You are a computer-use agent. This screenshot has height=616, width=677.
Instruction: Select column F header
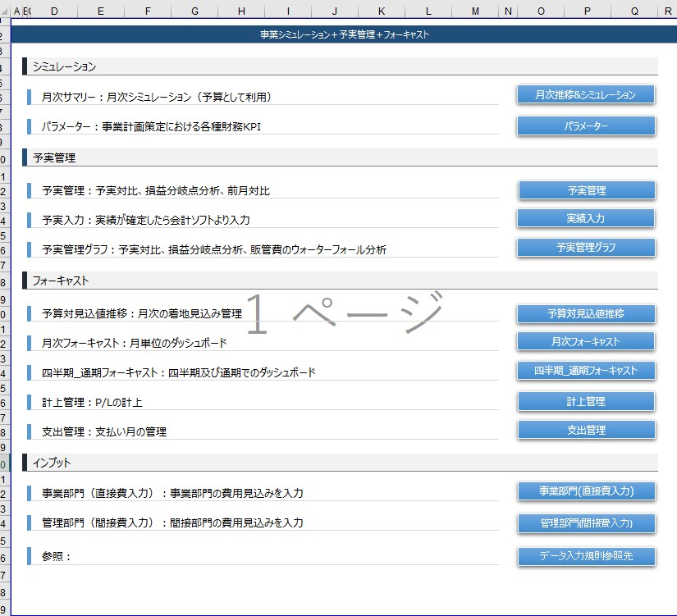tap(148, 11)
